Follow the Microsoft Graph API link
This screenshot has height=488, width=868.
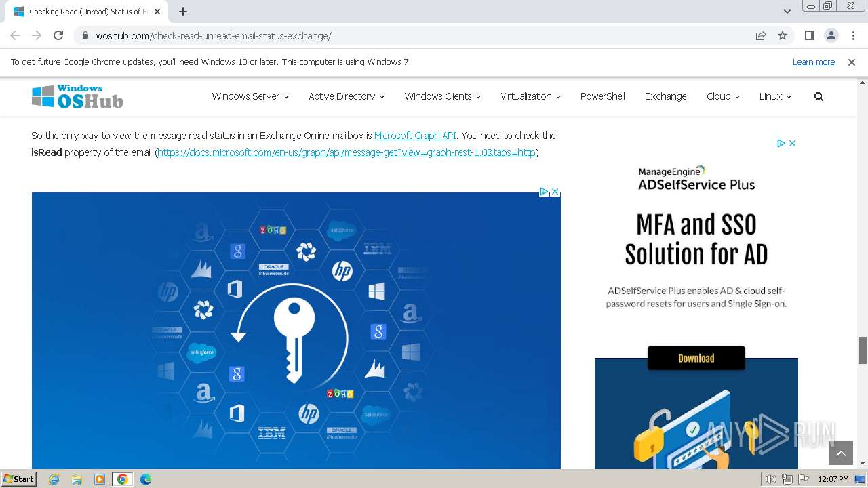(415, 136)
